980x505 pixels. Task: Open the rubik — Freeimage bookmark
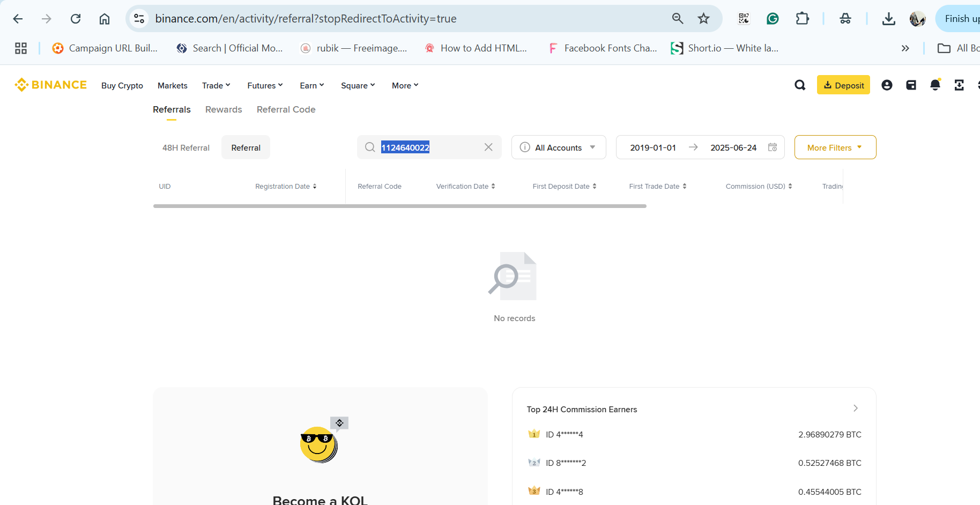tap(354, 48)
